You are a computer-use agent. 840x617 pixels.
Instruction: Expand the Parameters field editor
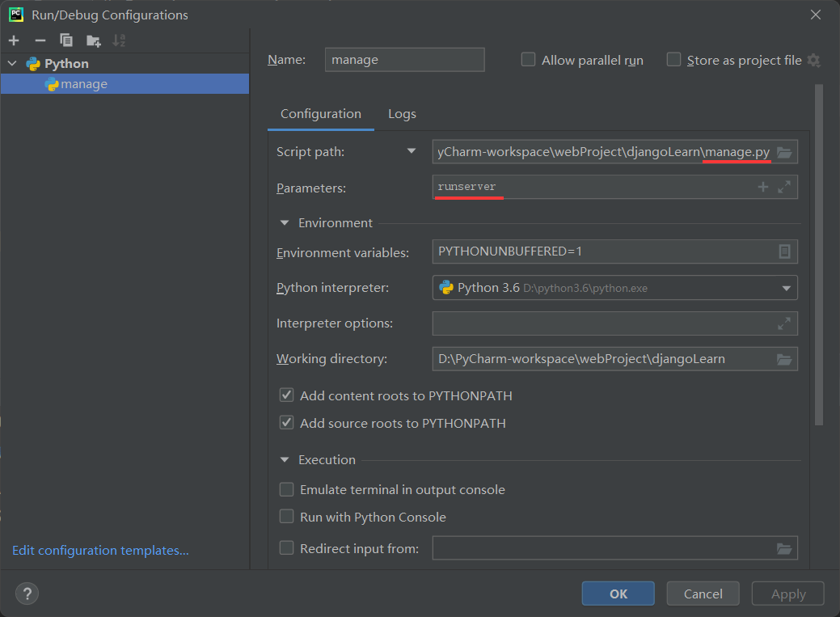[784, 187]
